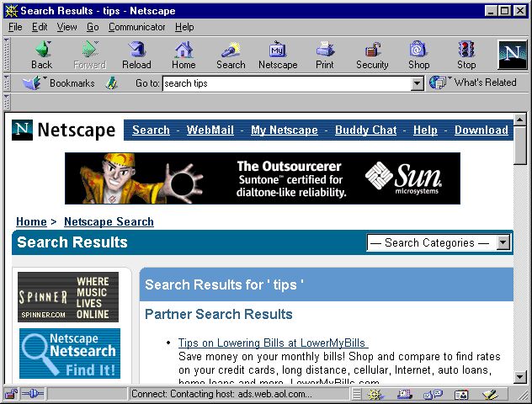This screenshot has height=404, width=532.
Task: Stop loading with the Stop button
Action: point(466,55)
